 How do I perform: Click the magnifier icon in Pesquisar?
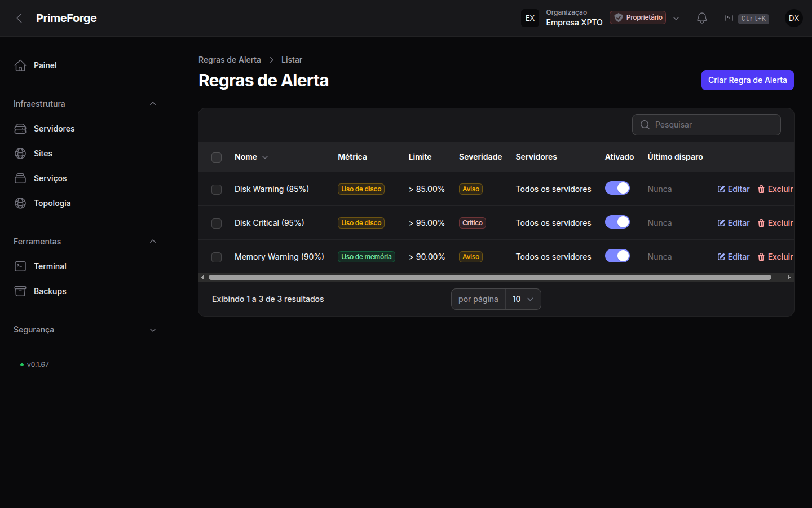point(645,125)
